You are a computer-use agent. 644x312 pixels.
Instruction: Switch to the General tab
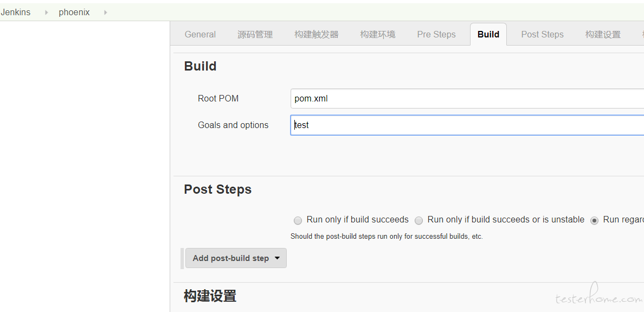200,35
